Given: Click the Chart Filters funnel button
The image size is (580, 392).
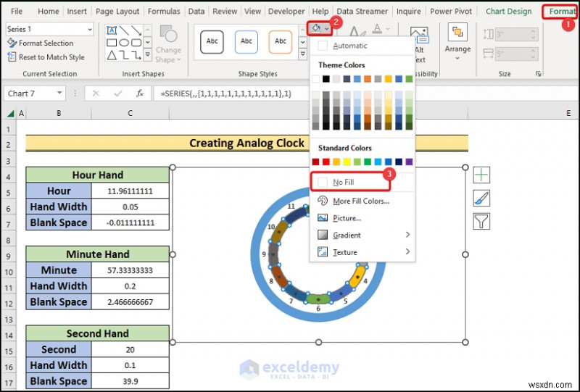Looking at the screenshot, I should [481, 222].
